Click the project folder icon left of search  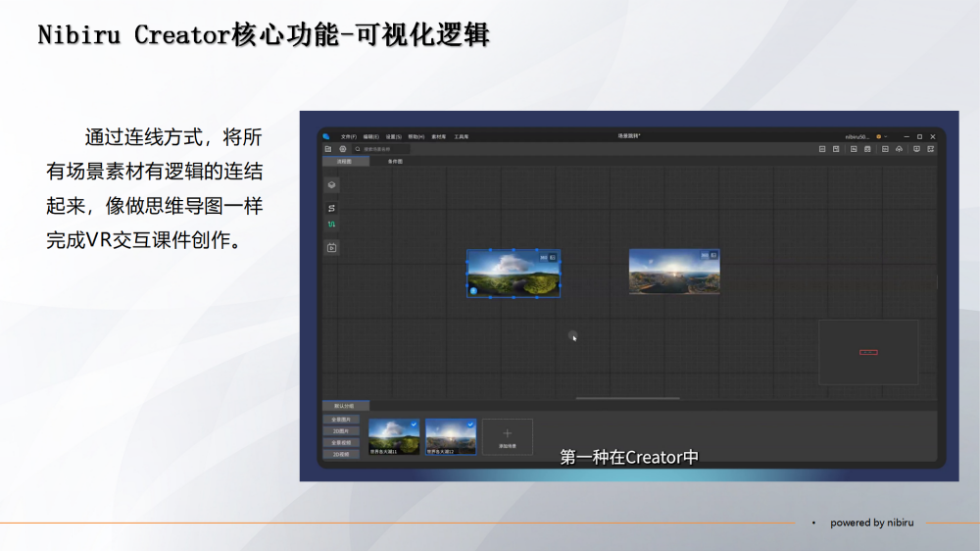(328, 149)
